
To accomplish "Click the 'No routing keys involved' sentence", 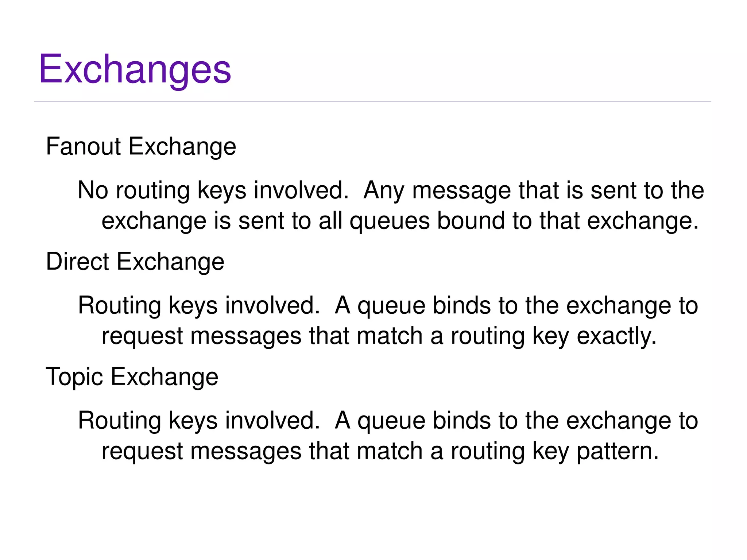I will 213,190.
